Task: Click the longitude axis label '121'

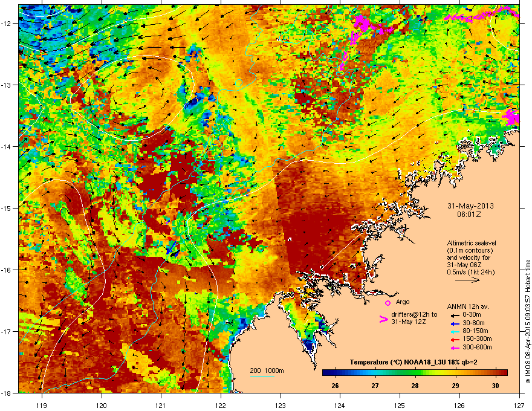Action: point(161,405)
